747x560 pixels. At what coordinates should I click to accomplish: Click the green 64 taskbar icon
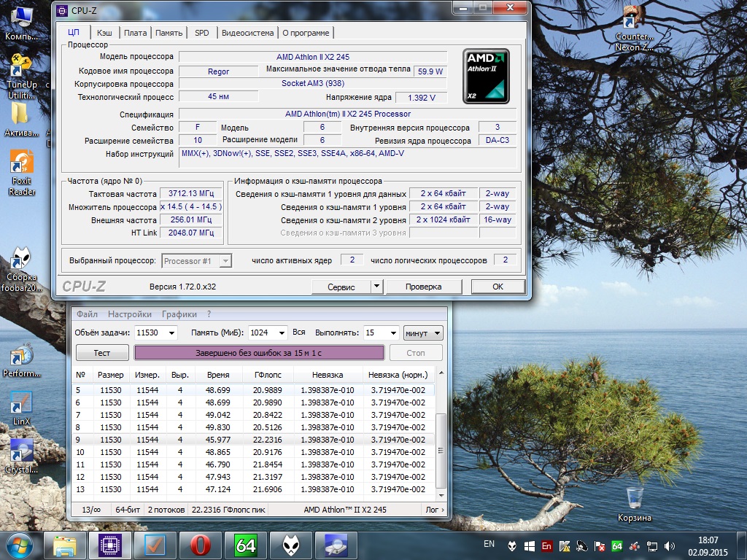pyautogui.click(x=245, y=545)
